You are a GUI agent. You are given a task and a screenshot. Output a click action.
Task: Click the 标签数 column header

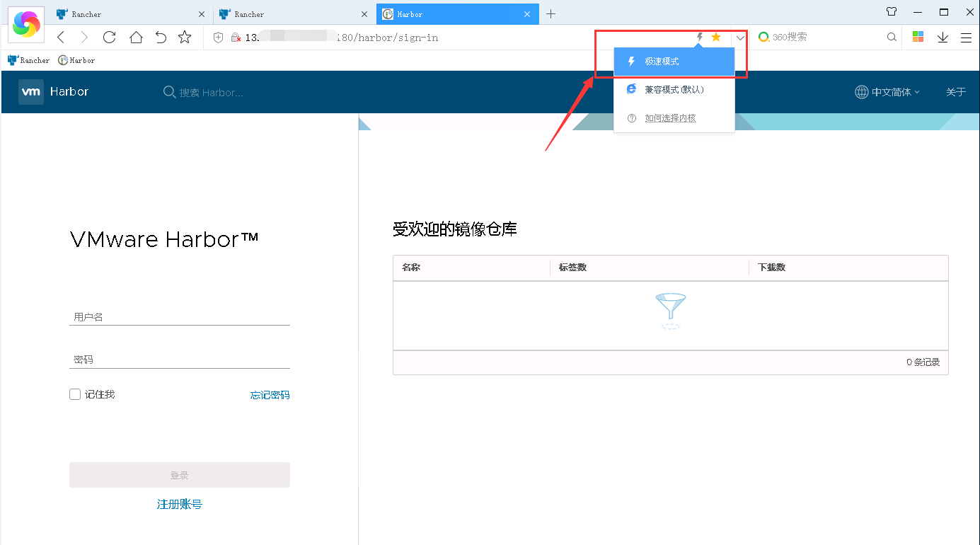click(x=572, y=268)
